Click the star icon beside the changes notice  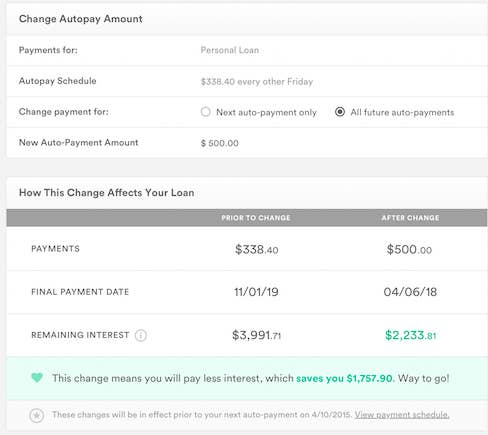coord(37,415)
